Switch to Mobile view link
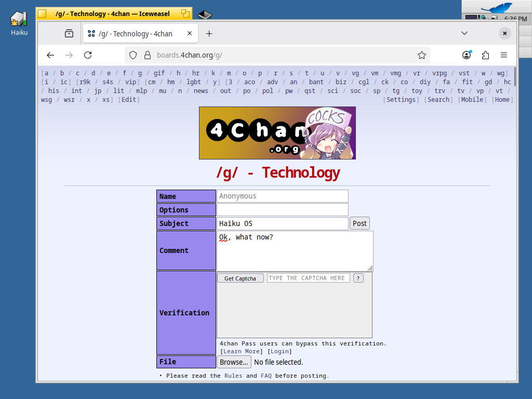The image size is (532, 399). (472, 99)
